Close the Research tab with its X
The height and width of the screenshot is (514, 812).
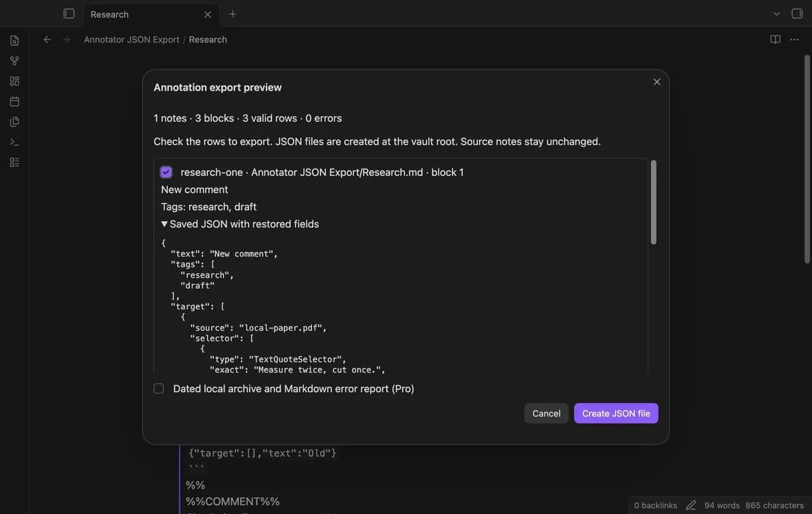(x=208, y=14)
